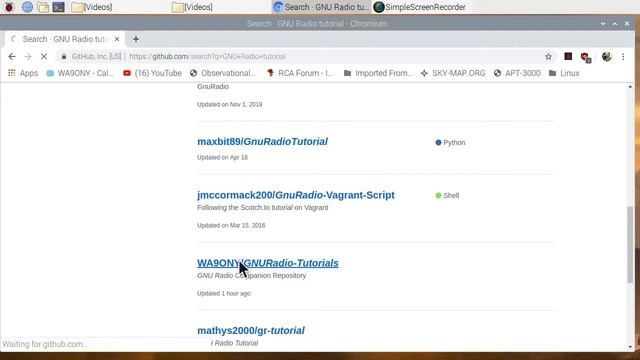
Task: Go forward in browser history
Action: pyautogui.click(x=28, y=57)
